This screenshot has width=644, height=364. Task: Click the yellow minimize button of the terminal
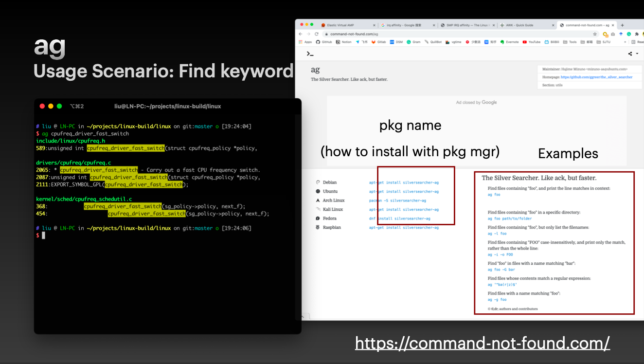(51, 106)
